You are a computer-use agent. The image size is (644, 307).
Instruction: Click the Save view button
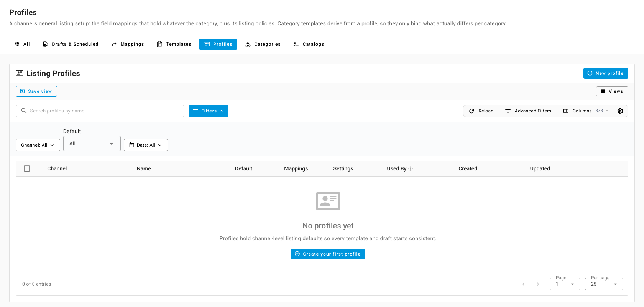pyautogui.click(x=36, y=91)
